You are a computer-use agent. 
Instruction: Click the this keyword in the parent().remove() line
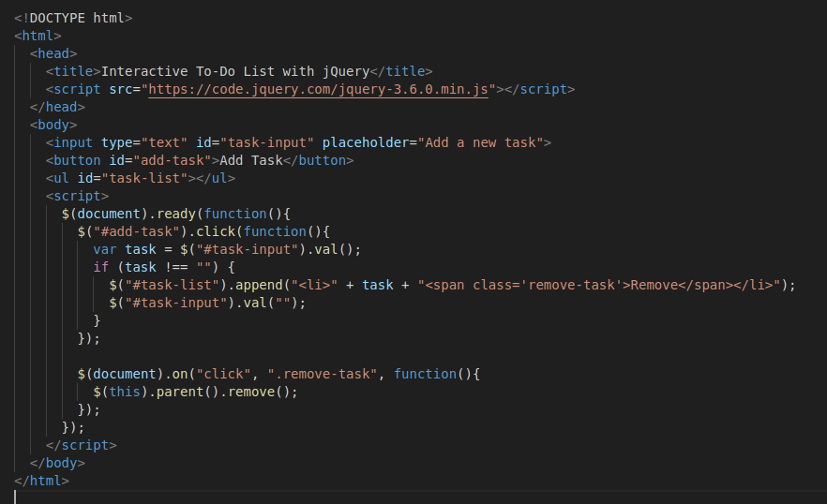125,392
